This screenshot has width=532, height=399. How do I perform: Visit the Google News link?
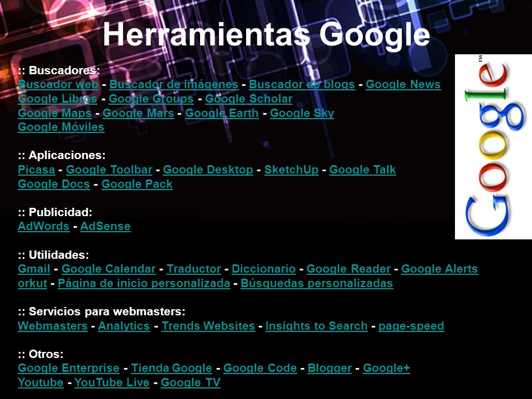click(x=403, y=84)
